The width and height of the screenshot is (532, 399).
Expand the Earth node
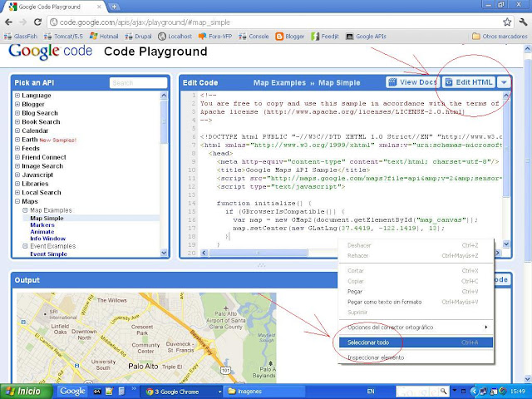pyautogui.click(x=17, y=140)
